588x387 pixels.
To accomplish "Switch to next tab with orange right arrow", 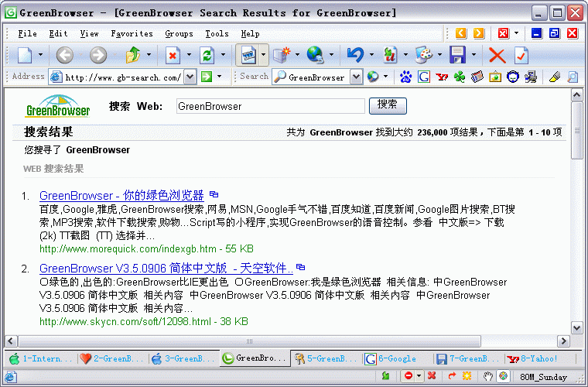I will pos(478,33).
